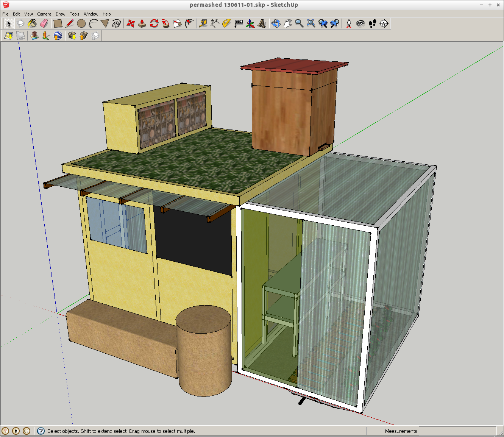Open the Window menu
504x437 pixels.
click(91, 14)
